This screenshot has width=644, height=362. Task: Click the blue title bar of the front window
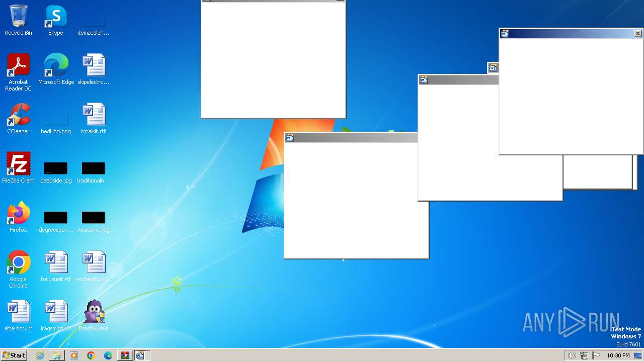pos(571,34)
